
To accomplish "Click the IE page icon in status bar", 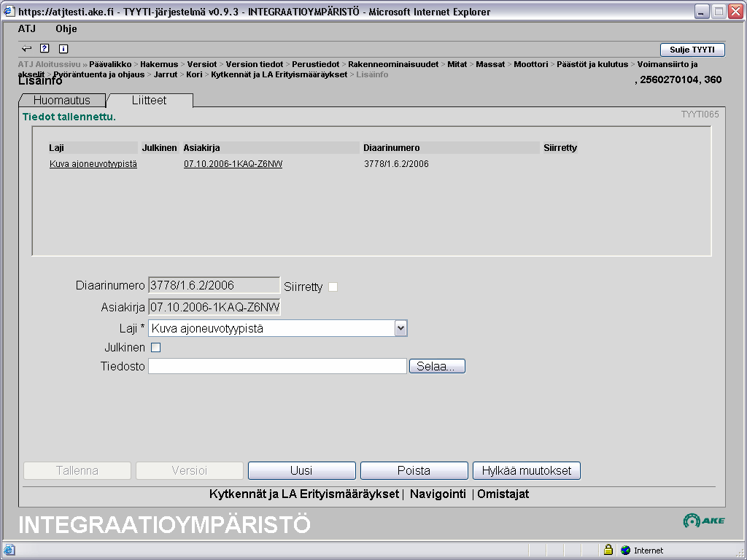I will (9, 550).
